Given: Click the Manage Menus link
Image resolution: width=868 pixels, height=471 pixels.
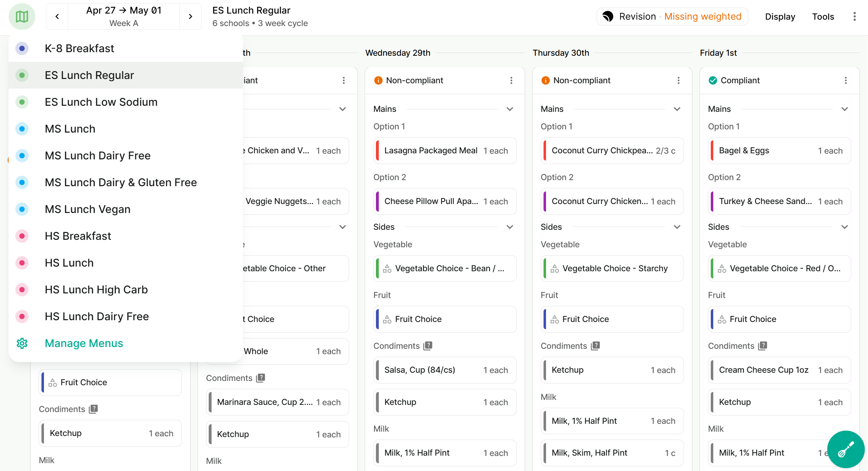Looking at the screenshot, I should click(84, 343).
